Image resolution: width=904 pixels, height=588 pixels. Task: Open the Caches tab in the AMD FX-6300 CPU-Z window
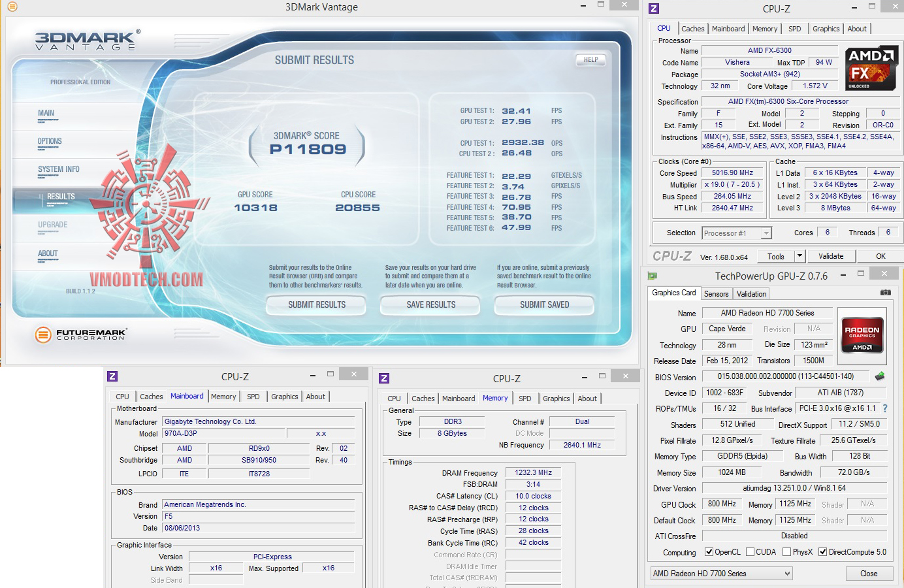693,29
